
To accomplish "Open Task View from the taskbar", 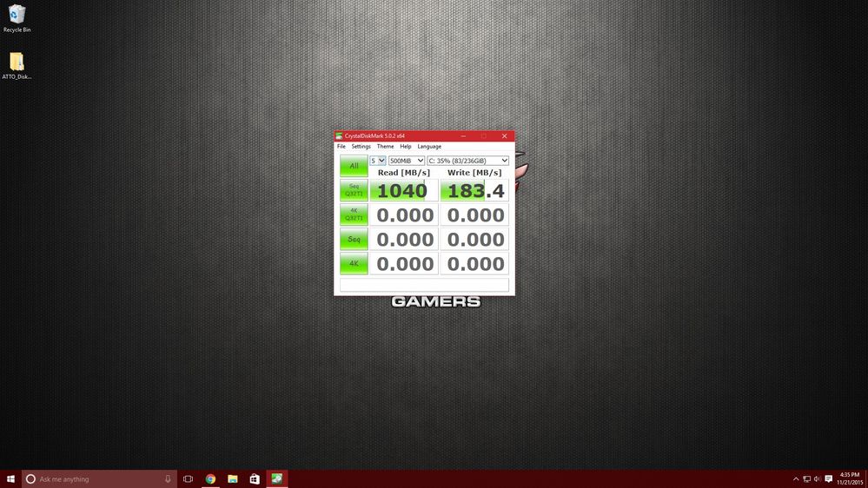I will click(189, 479).
